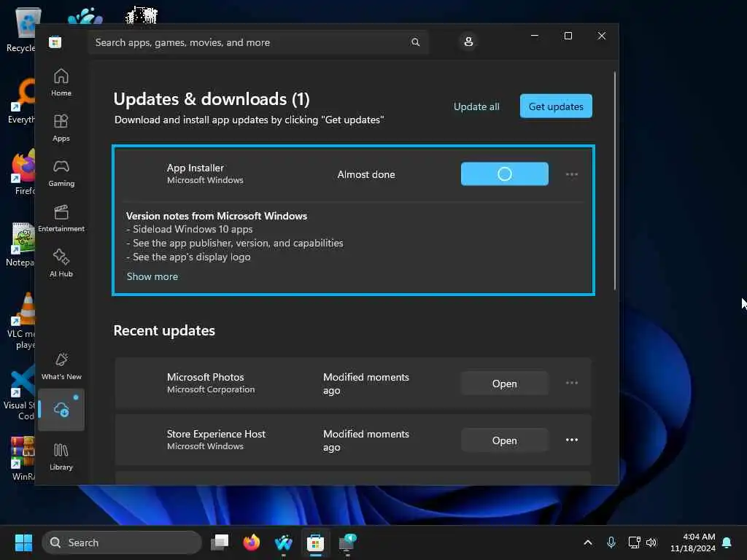Click the Microsoft Store logo icon
This screenshot has width=747, height=560.
[x=55, y=42]
